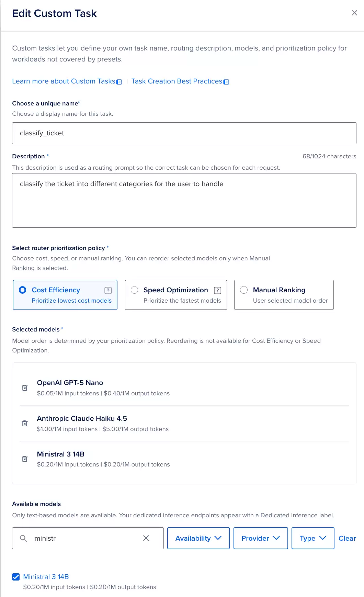Click trash icon beside Ministral 3 14B
Screen dimensions: 364x597
[25, 459]
